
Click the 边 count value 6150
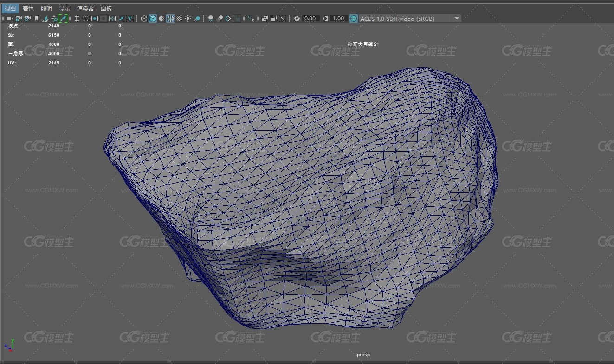54,35
